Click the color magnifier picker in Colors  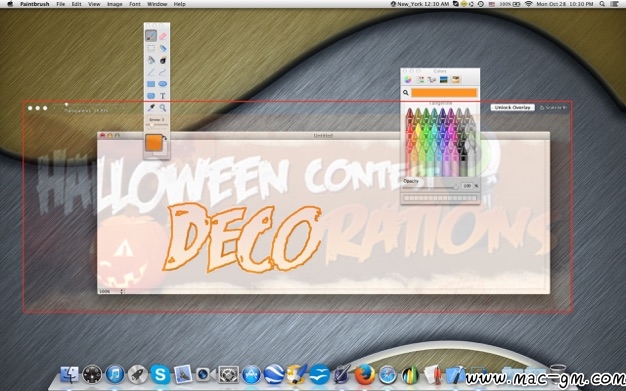pyautogui.click(x=406, y=93)
